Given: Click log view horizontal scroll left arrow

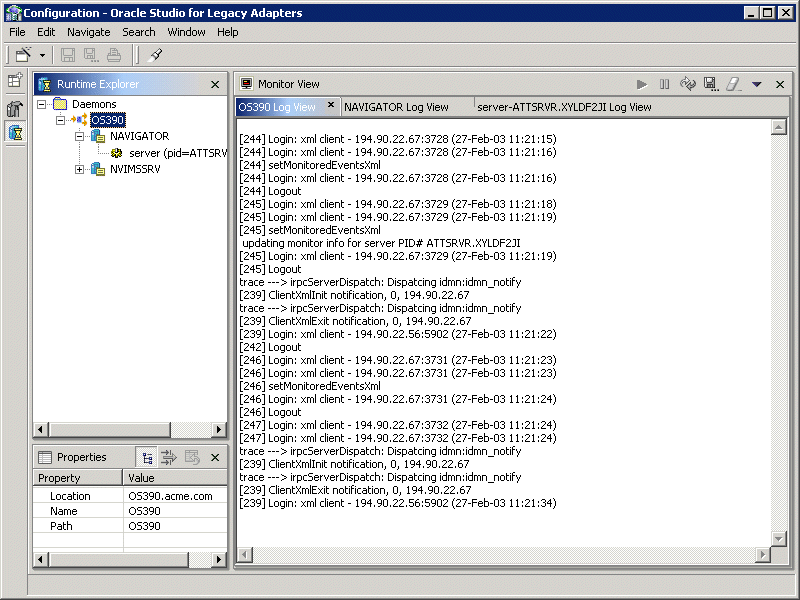Looking at the screenshot, I should click(x=245, y=555).
